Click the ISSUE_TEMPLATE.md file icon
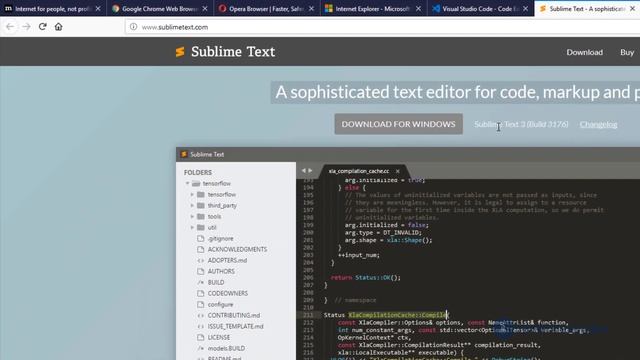Image resolution: width=640 pixels, height=360 pixels. tap(201, 327)
